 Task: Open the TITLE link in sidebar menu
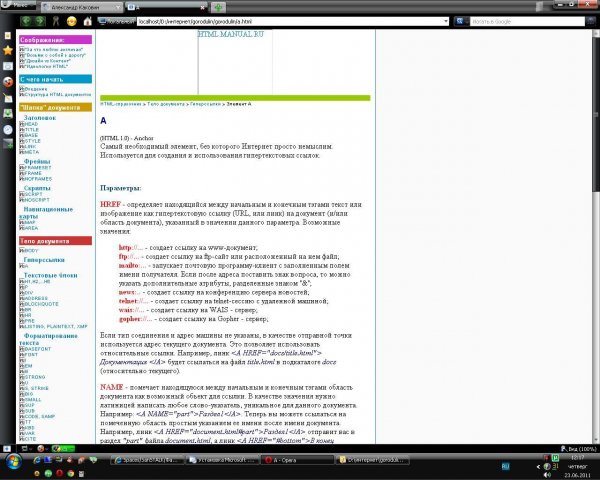pyautogui.click(x=32, y=130)
